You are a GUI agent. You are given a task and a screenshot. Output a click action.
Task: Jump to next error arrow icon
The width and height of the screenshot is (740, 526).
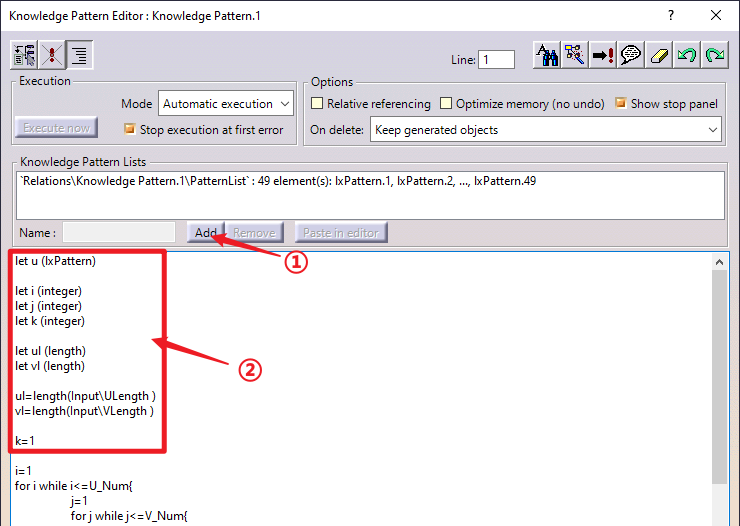pyautogui.click(x=603, y=55)
